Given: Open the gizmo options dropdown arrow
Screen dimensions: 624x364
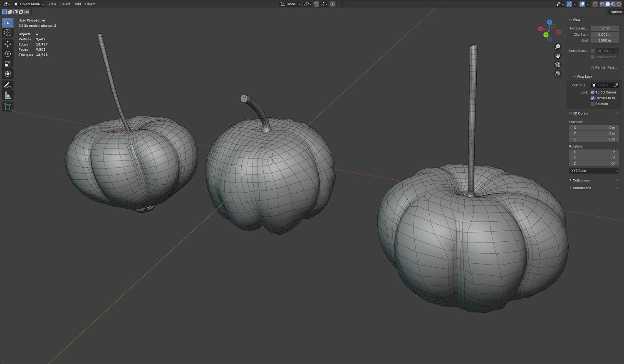Looking at the screenshot, I should tap(575, 4).
